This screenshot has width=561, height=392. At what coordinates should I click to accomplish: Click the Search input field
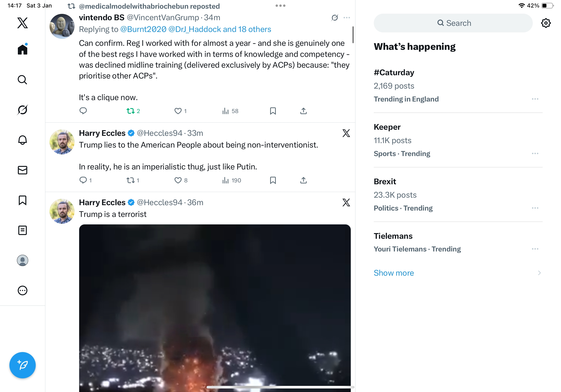(x=453, y=23)
